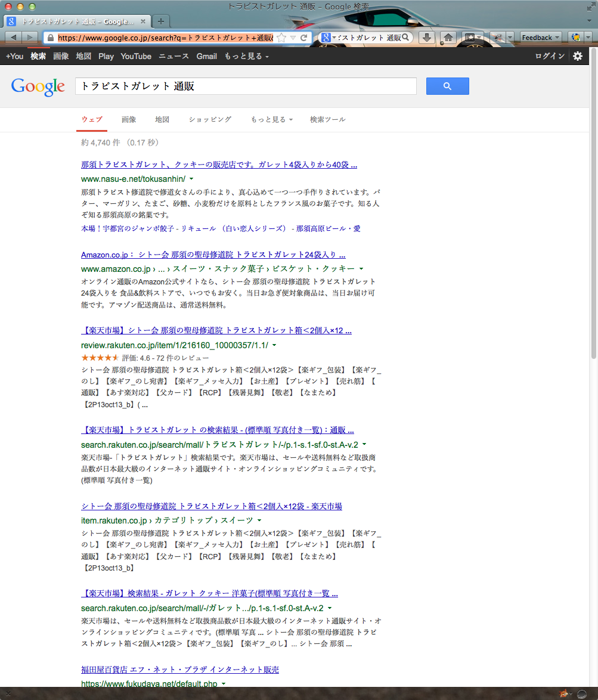
Task: Open 検索ツール search tools
Action: [x=327, y=120]
